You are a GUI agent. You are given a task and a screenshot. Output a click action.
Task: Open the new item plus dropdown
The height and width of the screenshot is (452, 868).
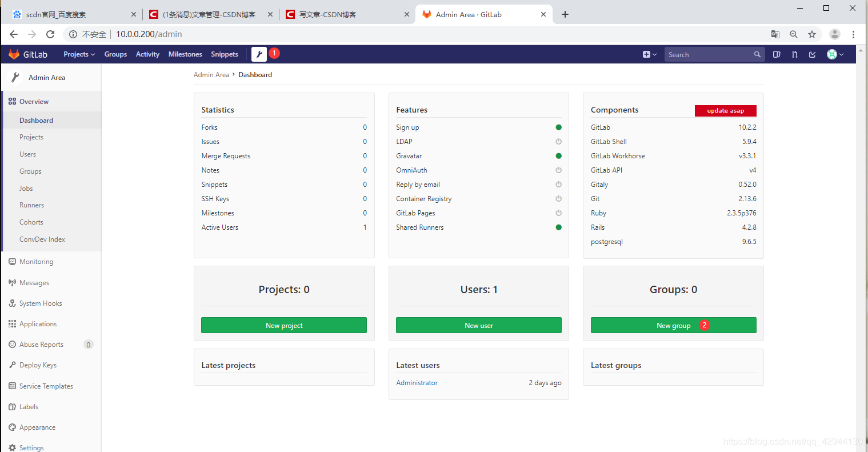tap(650, 54)
